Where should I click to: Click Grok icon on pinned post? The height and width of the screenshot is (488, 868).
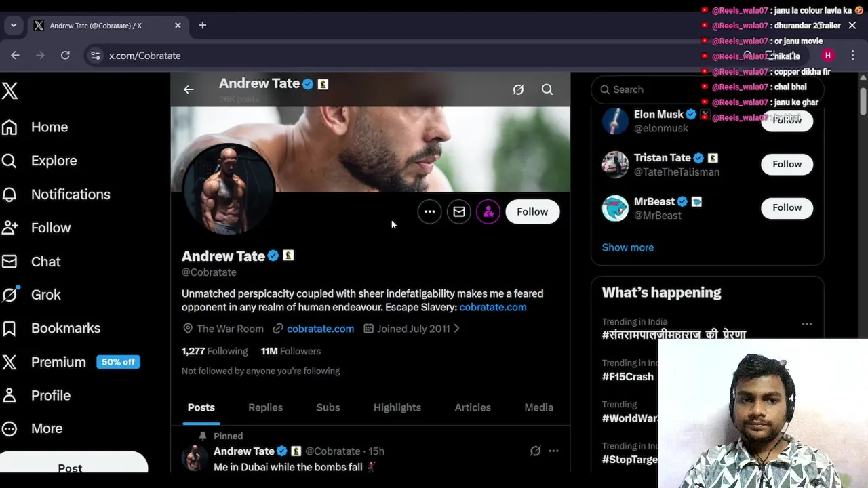(x=535, y=451)
